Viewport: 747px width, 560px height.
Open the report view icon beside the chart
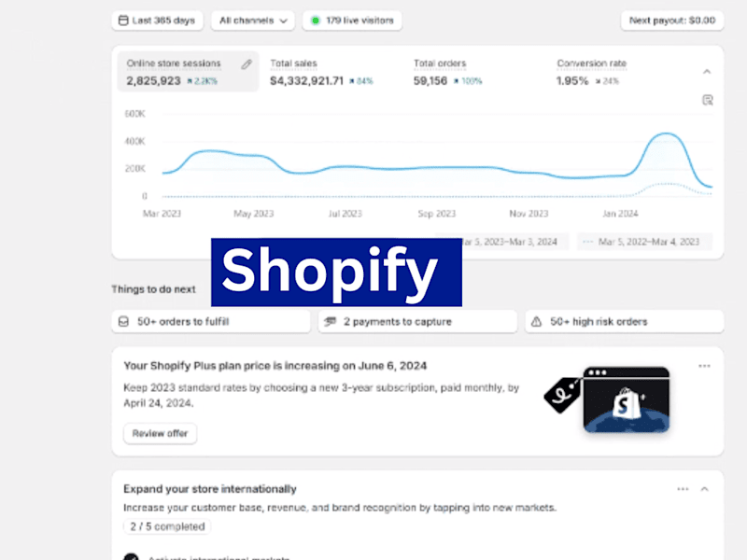click(x=708, y=100)
